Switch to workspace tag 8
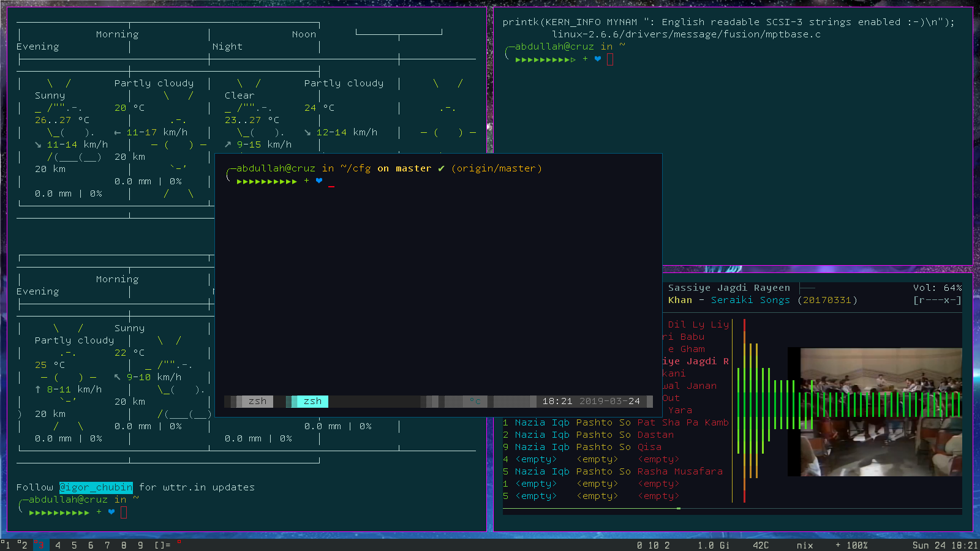Screen dimensions: 980x551 pyautogui.click(x=124, y=545)
